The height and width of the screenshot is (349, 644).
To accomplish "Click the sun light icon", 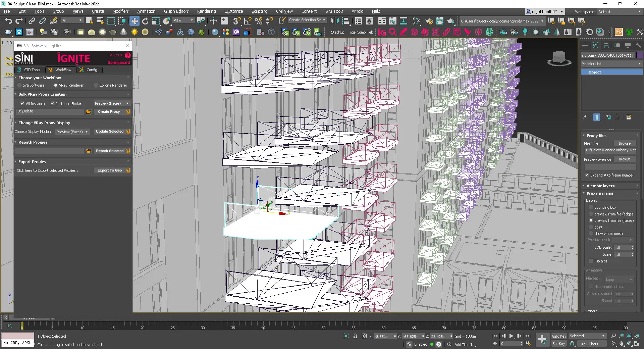I will (x=134, y=32).
